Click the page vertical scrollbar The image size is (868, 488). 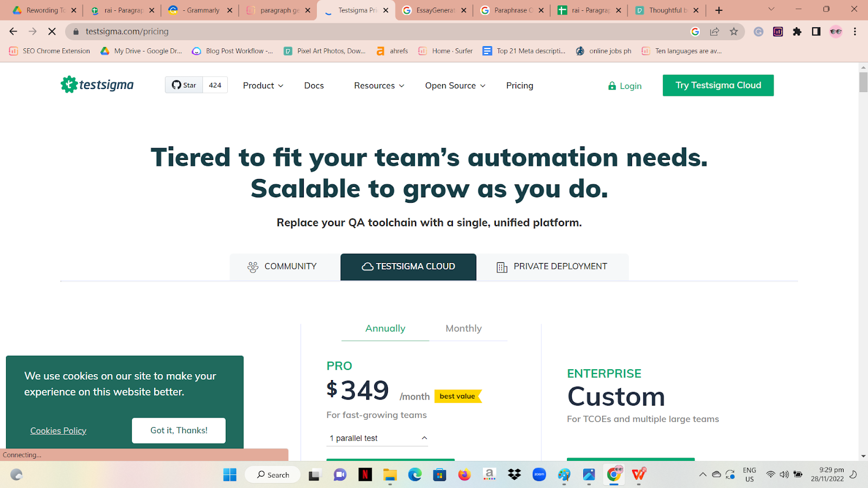pyautogui.click(x=863, y=82)
